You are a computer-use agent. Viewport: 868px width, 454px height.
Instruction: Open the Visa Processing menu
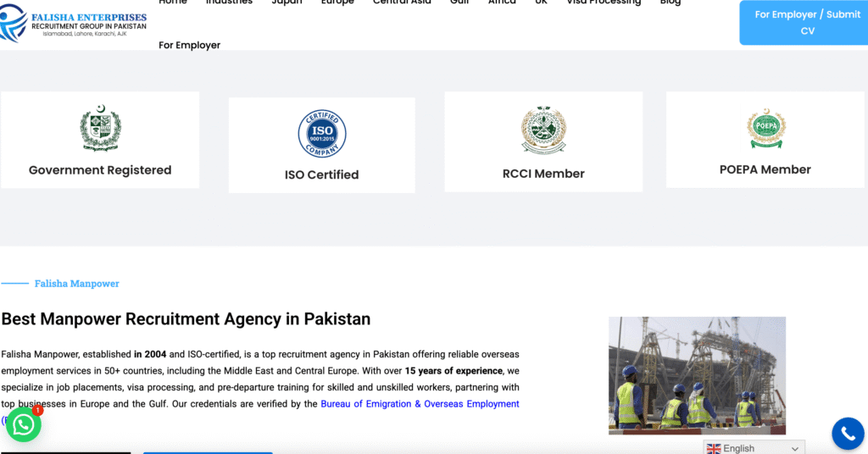pos(604,3)
